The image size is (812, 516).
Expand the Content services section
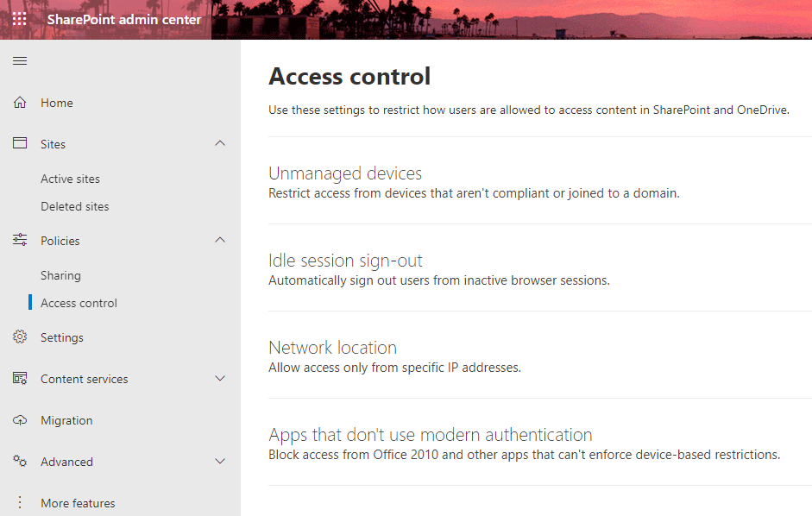(220, 378)
